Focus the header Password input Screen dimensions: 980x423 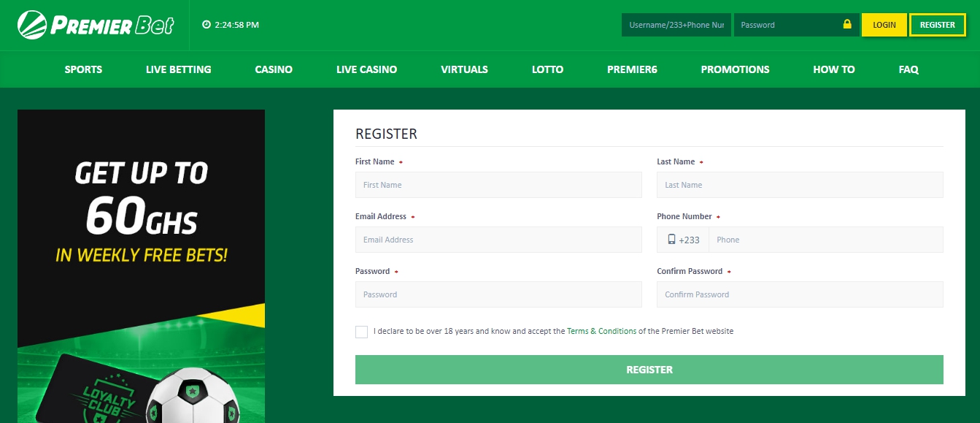pos(796,25)
